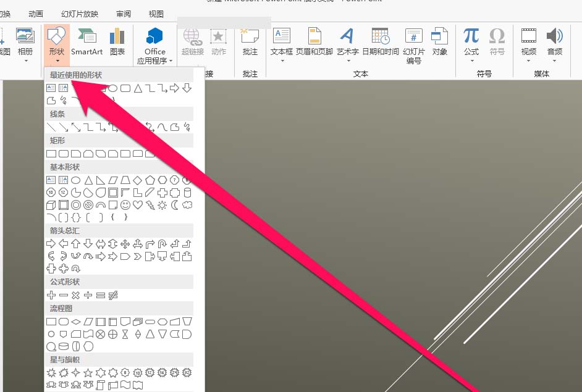This screenshot has width=582, height=392.
Task: Pick the heart shape in 基本形状
Action: click(138, 205)
